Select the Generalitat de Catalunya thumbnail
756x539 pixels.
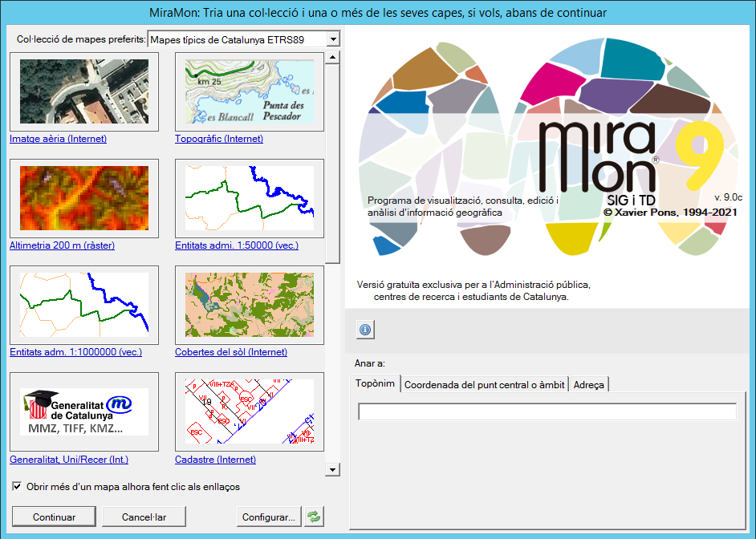click(84, 411)
